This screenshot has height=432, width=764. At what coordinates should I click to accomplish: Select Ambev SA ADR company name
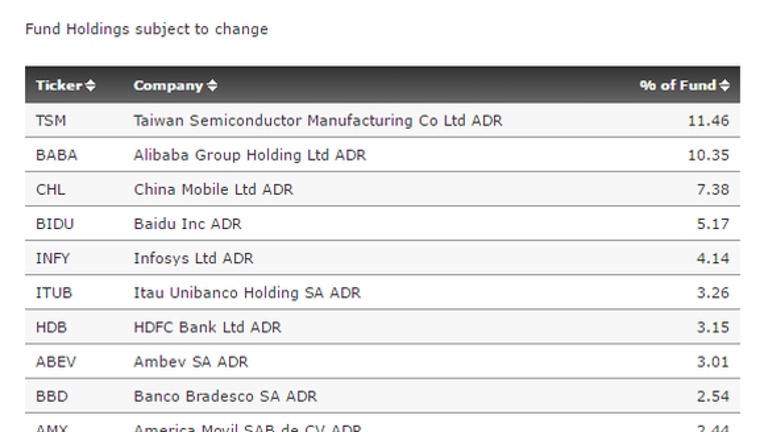[x=191, y=362]
